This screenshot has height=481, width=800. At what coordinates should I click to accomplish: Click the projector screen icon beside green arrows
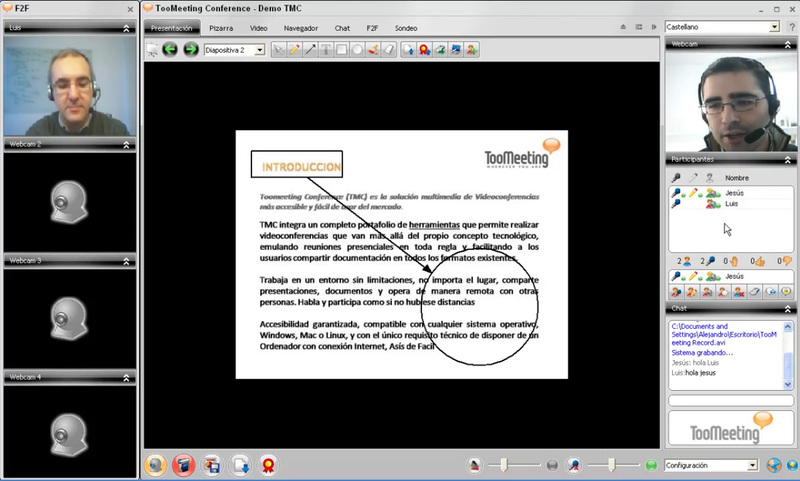(x=152, y=49)
